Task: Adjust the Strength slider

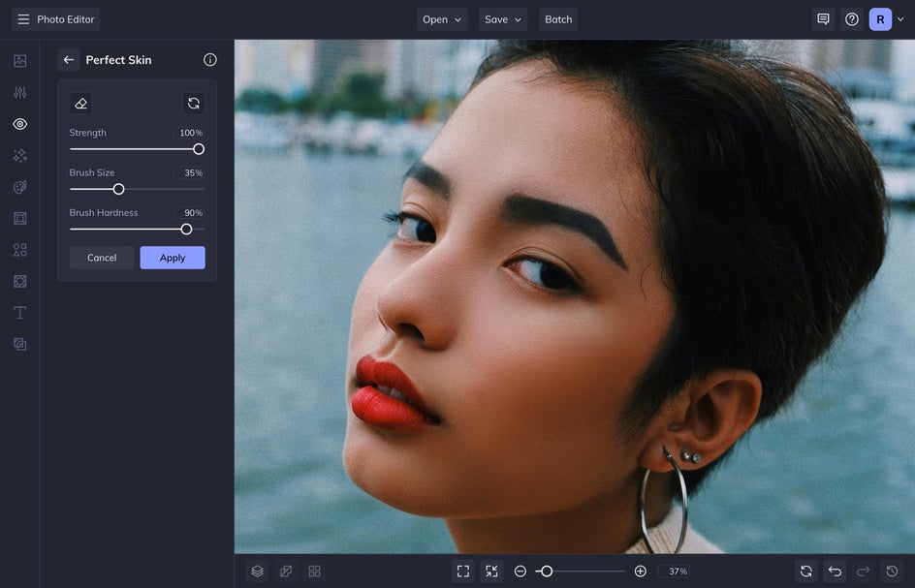Action: pyautogui.click(x=137, y=149)
